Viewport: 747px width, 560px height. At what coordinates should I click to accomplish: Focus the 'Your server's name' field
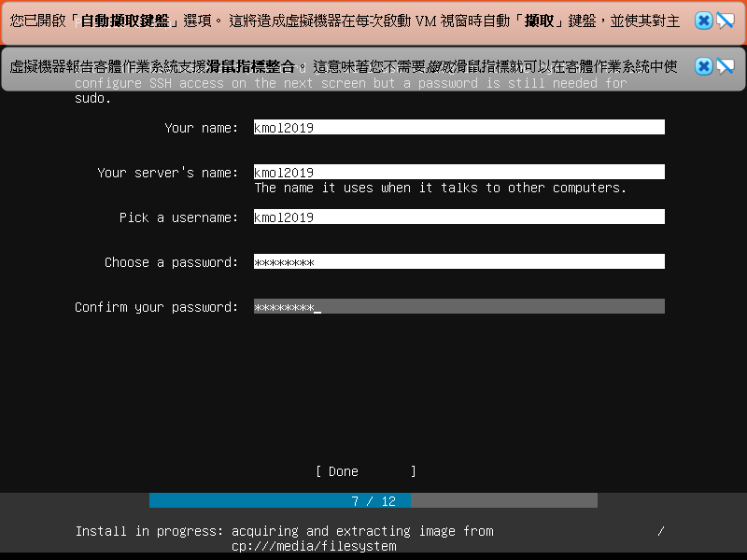tap(458, 173)
